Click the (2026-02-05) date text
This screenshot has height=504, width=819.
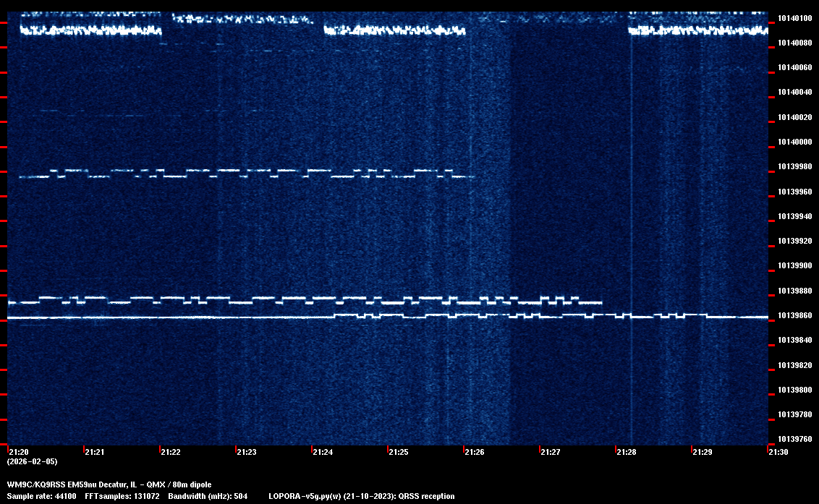pos(32,461)
